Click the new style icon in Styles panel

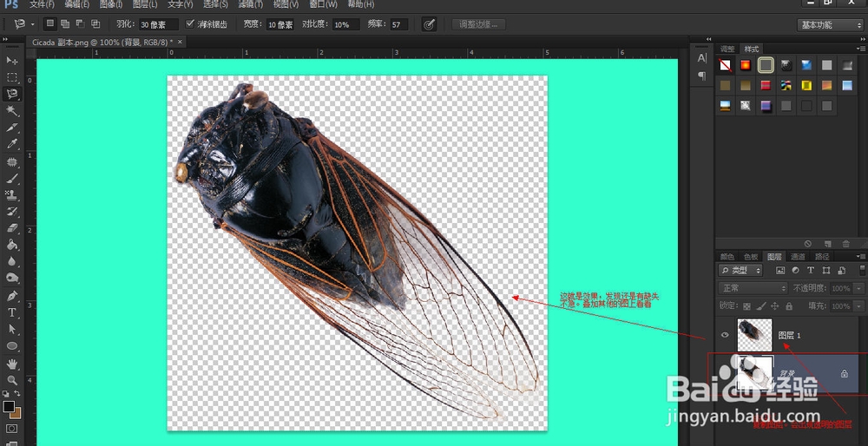(x=827, y=244)
